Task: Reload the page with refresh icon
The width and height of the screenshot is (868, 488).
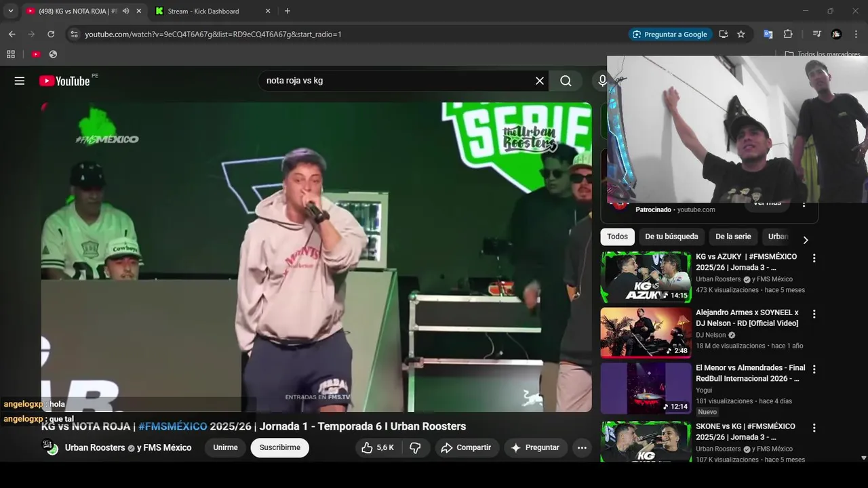Action: pyautogui.click(x=51, y=34)
